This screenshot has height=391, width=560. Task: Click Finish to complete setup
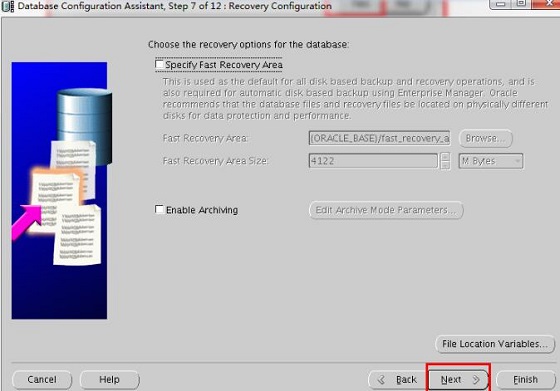click(525, 380)
